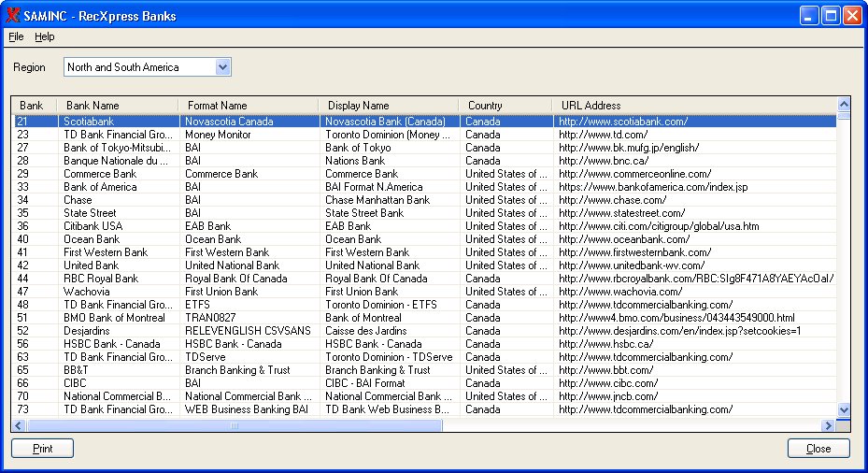
Task: Select the Scotiabank row
Action: (x=425, y=122)
